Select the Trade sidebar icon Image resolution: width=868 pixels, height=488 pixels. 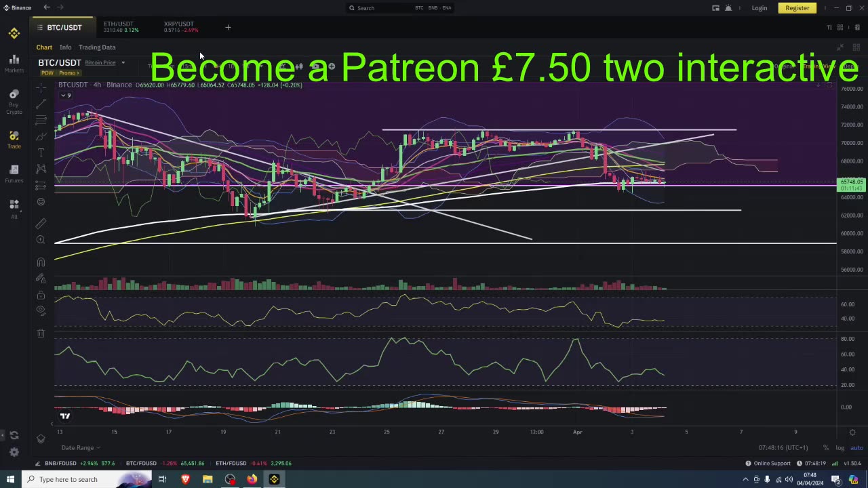pos(14,140)
